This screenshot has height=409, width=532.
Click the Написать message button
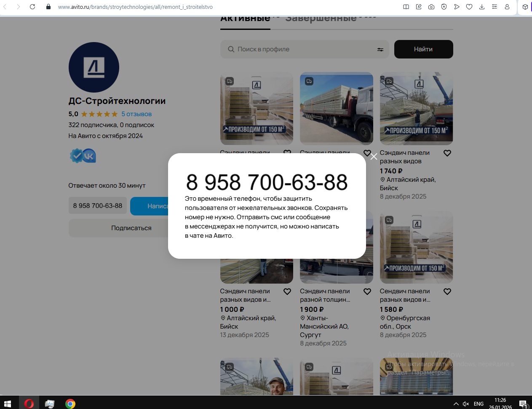[x=150, y=206]
